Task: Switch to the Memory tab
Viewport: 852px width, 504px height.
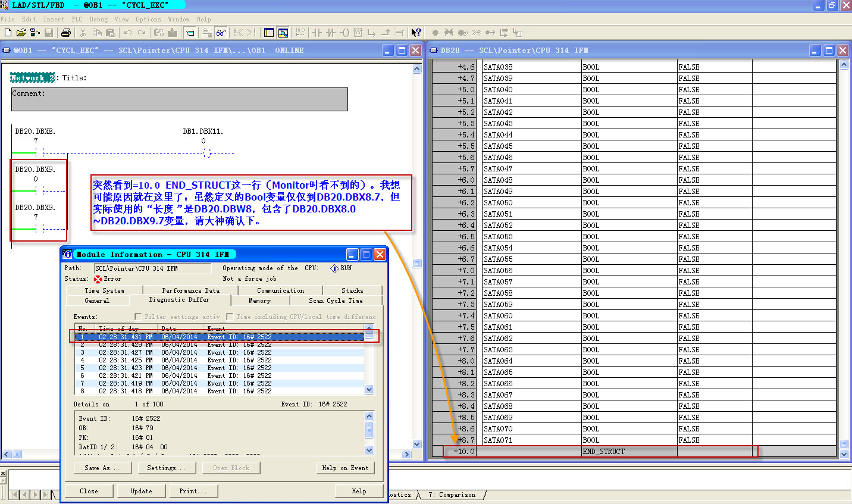Action: click(259, 300)
